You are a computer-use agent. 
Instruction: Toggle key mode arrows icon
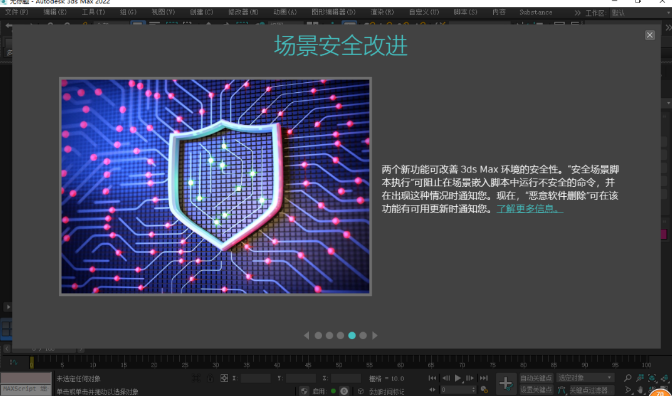click(432, 390)
